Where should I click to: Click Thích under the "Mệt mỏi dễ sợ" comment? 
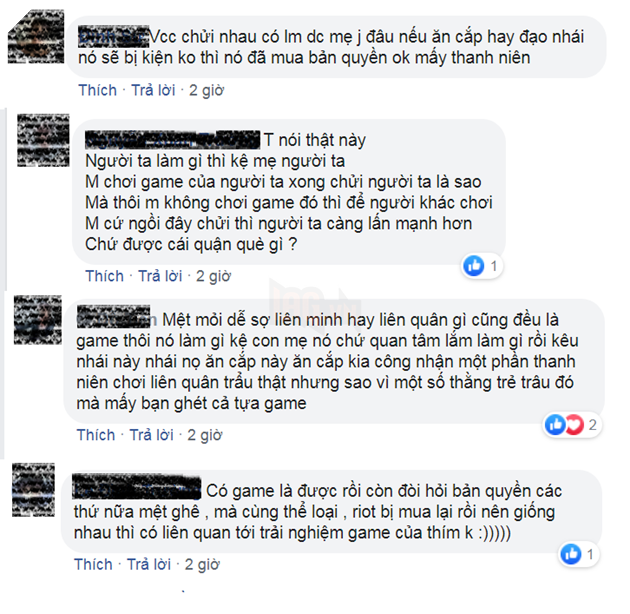tap(96, 435)
